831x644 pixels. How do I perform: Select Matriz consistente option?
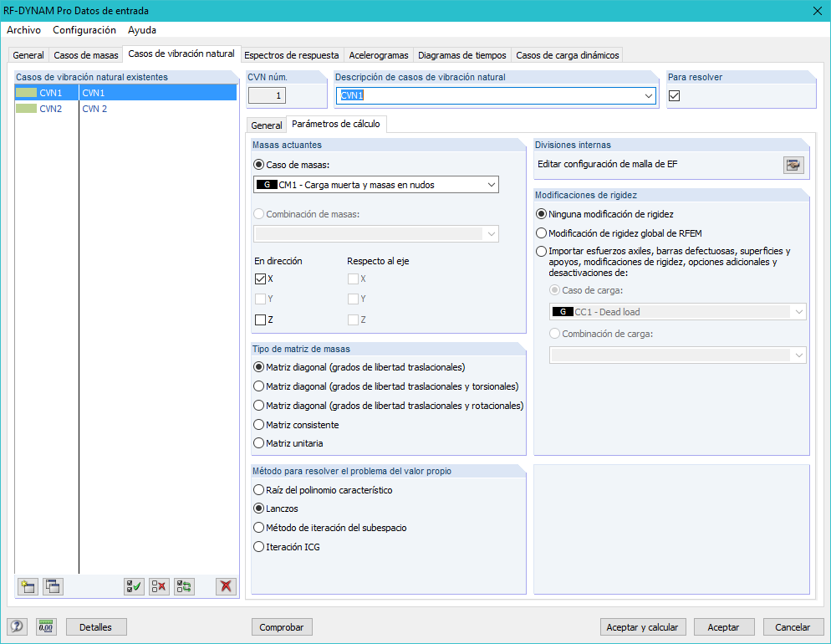pos(258,425)
